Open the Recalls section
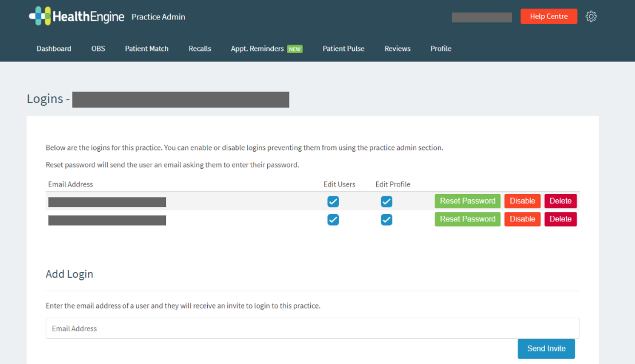This screenshot has height=364, width=635. click(199, 49)
